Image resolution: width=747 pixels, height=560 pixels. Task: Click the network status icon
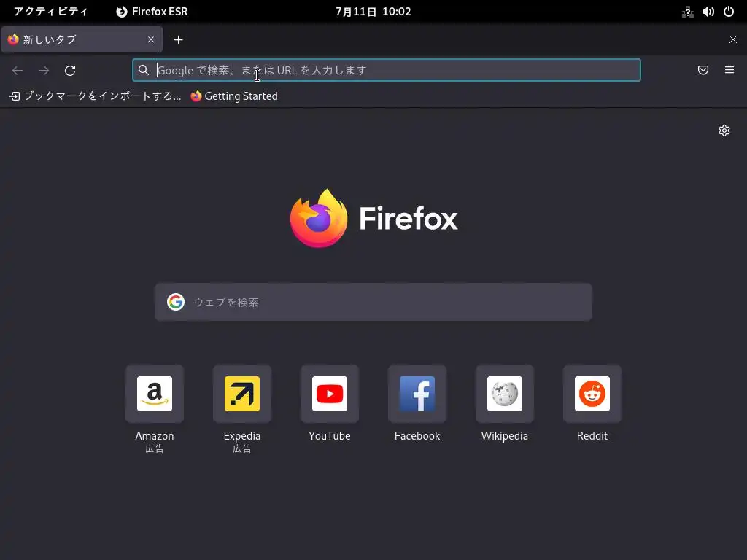click(x=687, y=12)
